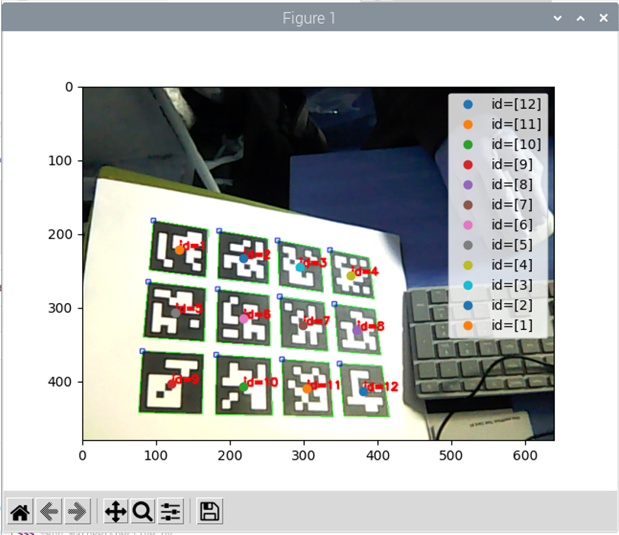Click the blue center dot on marker id=12
Viewport: 619px width, 535px height.
click(363, 392)
